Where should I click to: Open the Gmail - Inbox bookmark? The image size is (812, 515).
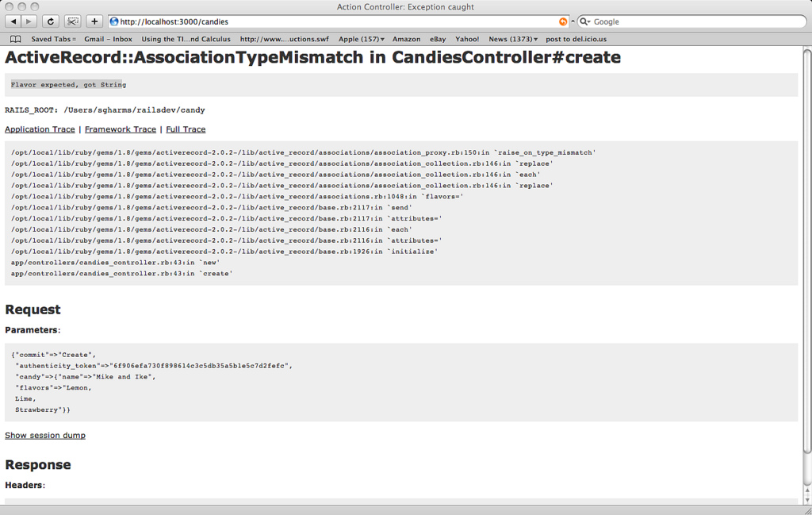click(108, 39)
